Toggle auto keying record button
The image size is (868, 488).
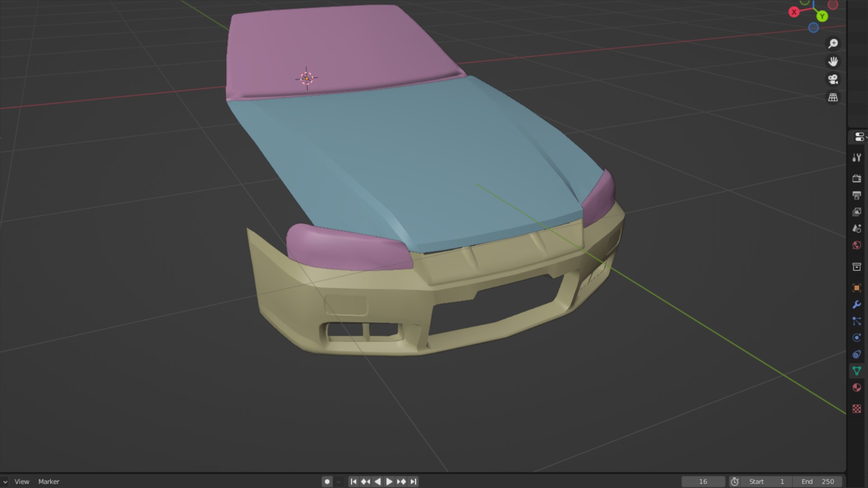[327, 482]
